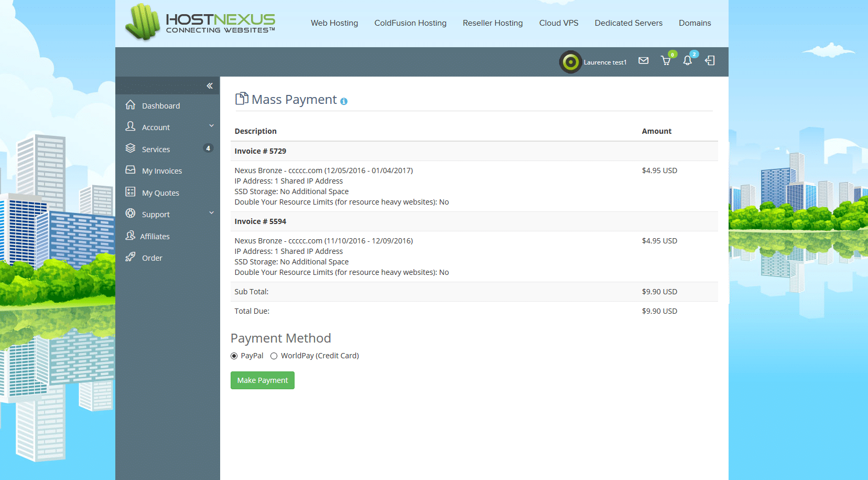Go to Dedicated Servers in top navigation
Screen dimensions: 868x480
(628, 23)
